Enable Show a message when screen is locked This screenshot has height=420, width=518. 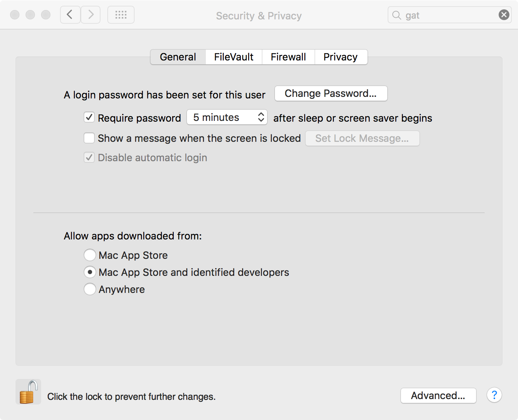tap(89, 138)
